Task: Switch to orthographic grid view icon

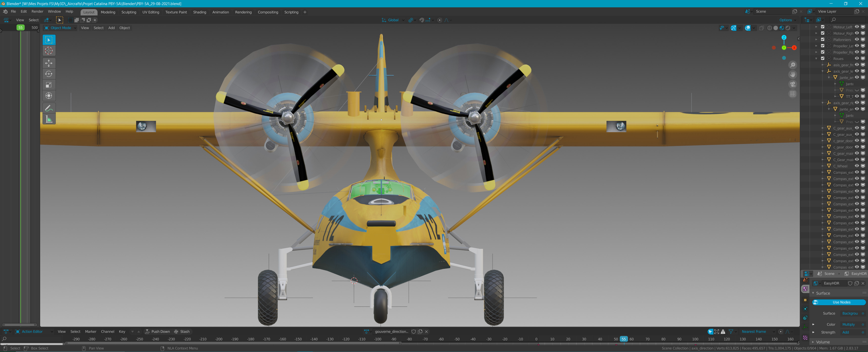Action: [x=792, y=94]
